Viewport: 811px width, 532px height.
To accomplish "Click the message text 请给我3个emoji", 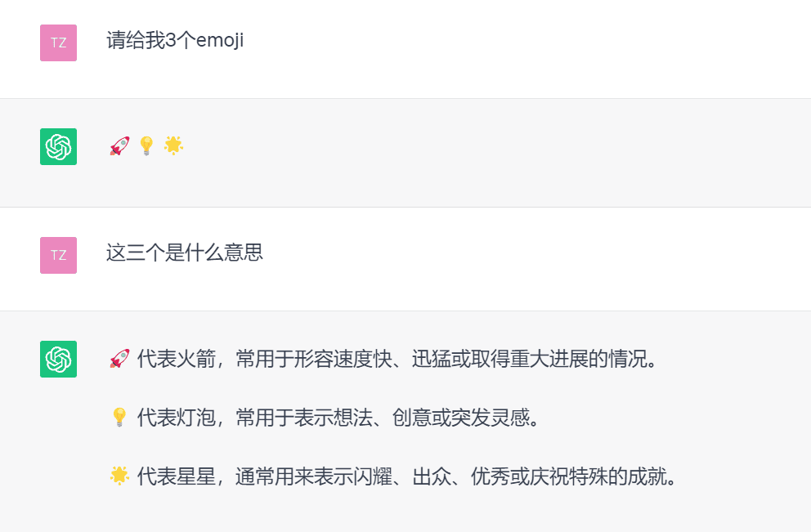I will coord(175,40).
